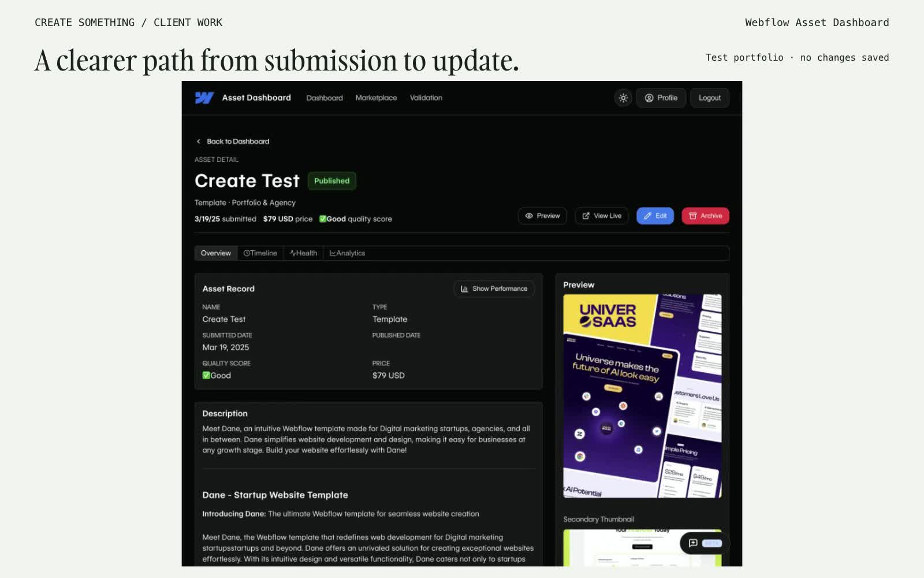This screenshot has height=578, width=924.
Task: Click the "Good" value under Quality Score
Action: [217, 376]
